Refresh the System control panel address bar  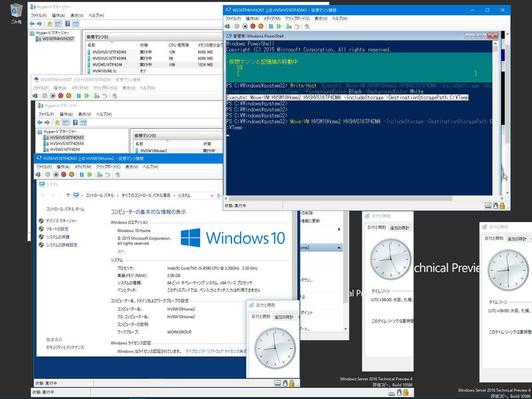(x=219, y=196)
